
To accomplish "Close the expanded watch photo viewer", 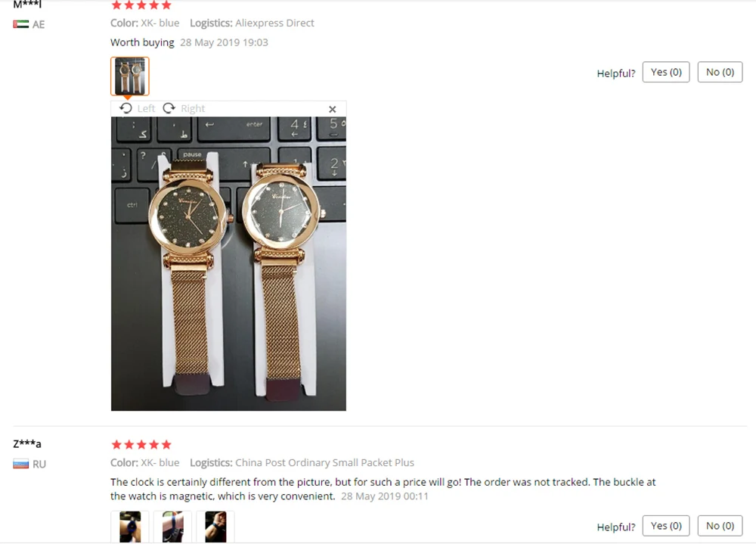I will (x=332, y=109).
